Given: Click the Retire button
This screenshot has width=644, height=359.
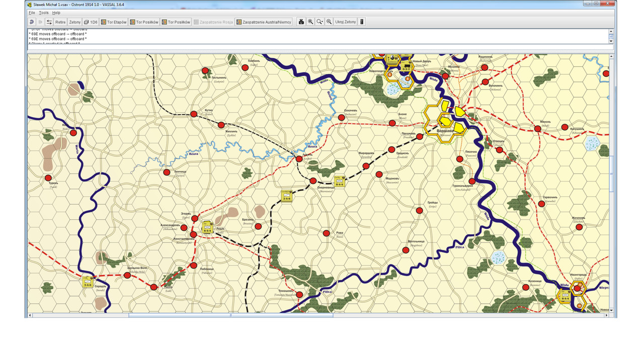Looking at the screenshot, I should [60, 22].
